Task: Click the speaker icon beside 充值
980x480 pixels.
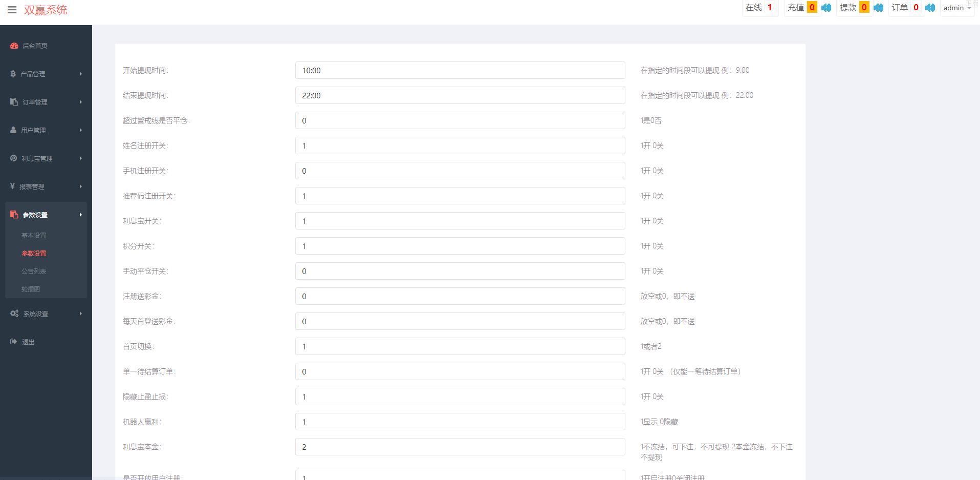Action: [826, 8]
